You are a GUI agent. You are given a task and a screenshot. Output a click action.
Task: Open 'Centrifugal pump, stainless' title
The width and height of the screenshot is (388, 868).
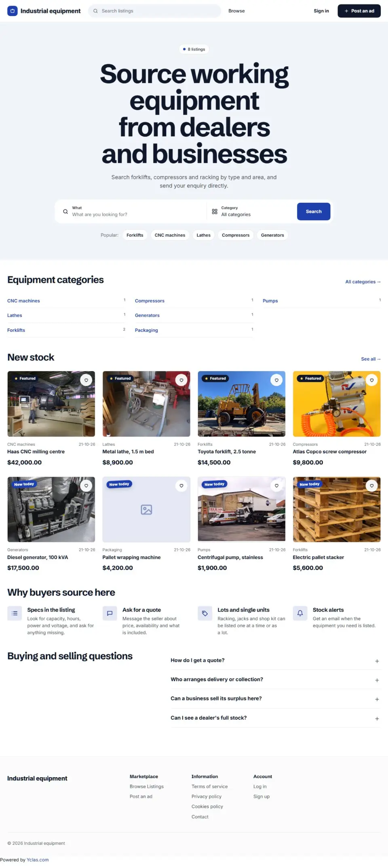point(230,557)
